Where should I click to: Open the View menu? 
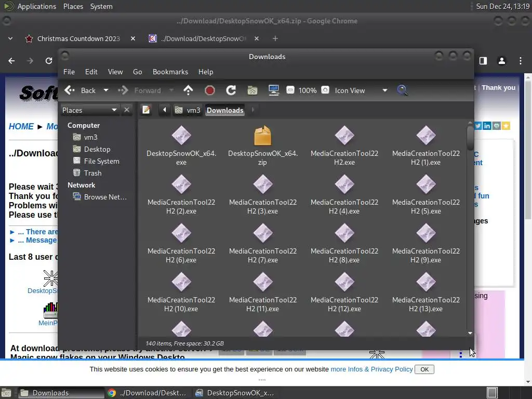(x=115, y=72)
